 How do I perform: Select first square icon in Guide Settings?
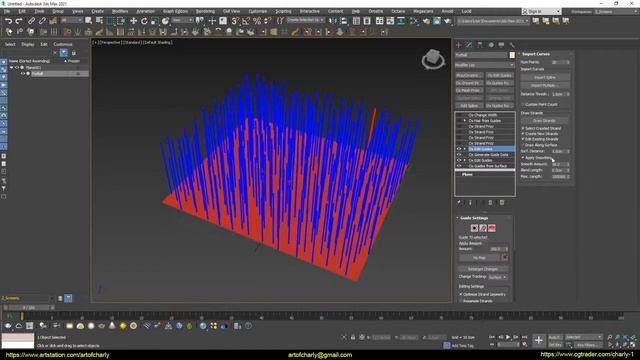474,228
